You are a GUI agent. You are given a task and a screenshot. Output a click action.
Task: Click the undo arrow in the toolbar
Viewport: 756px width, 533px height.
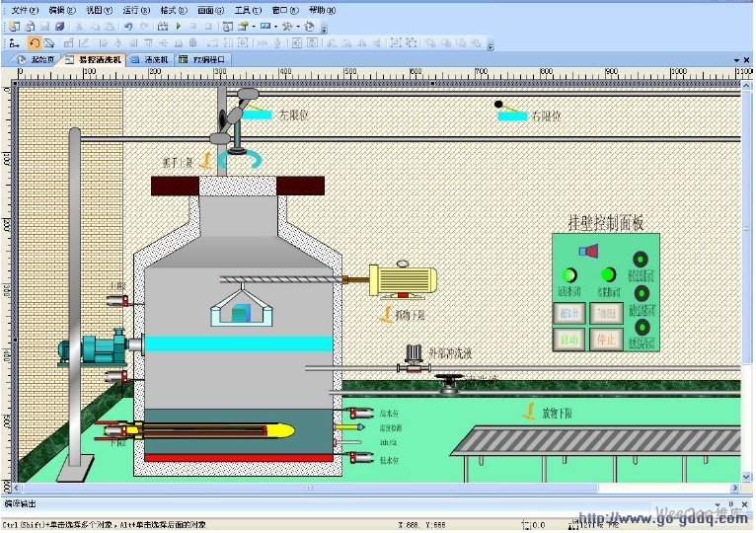point(128,26)
